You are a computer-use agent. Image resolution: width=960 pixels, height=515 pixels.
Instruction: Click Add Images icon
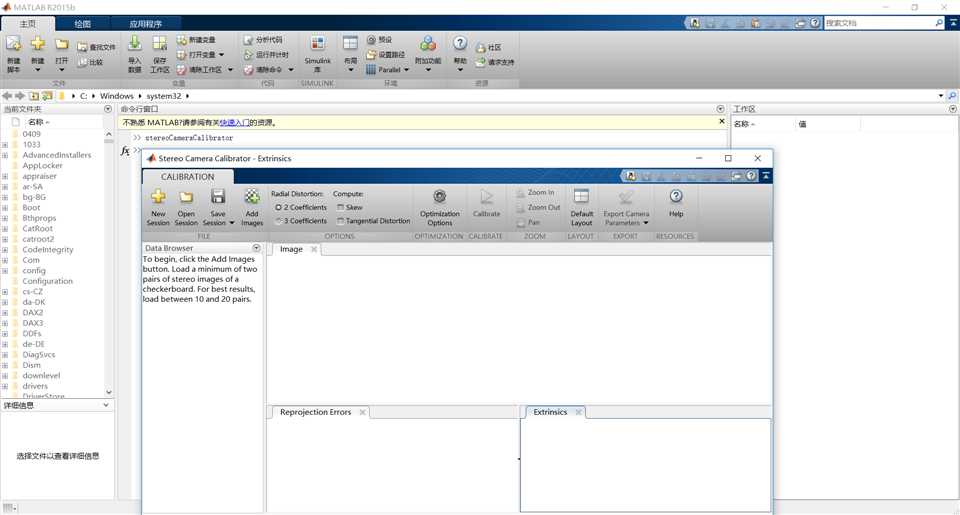click(252, 197)
